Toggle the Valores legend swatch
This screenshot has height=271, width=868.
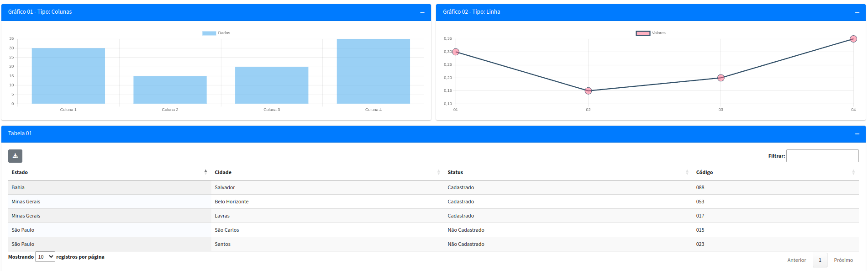643,33
